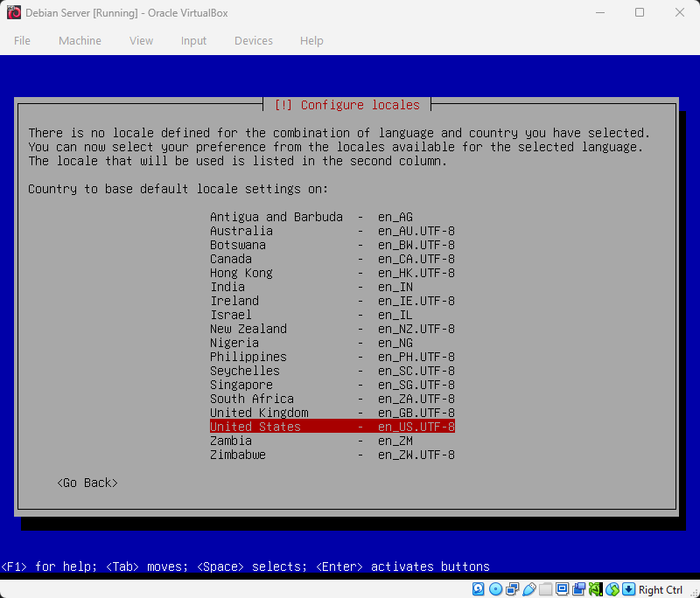
Task: Open the File menu
Action: [x=22, y=40]
